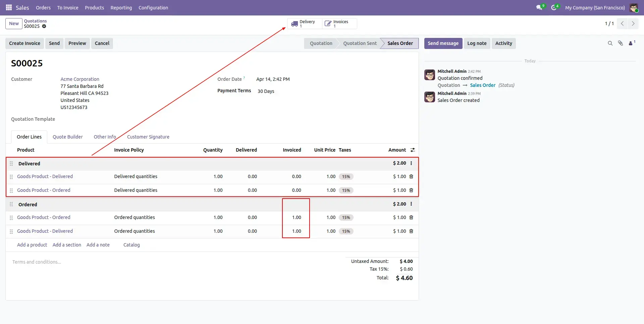Go to previous record arrow
Screen dimensions: 644x324
click(622, 23)
